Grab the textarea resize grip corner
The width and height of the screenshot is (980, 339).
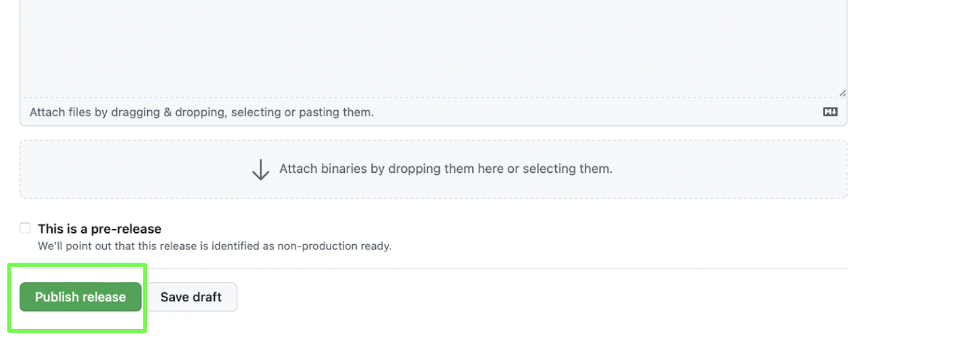[x=842, y=94]
